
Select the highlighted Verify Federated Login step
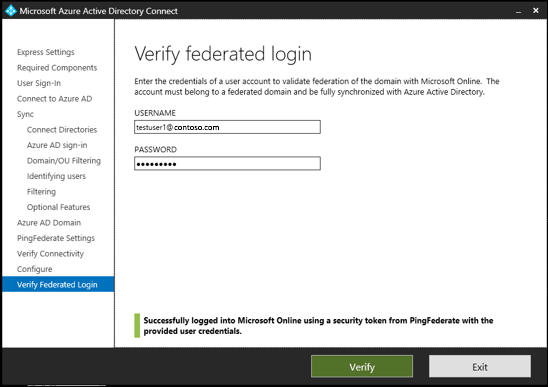coord(58,284)
